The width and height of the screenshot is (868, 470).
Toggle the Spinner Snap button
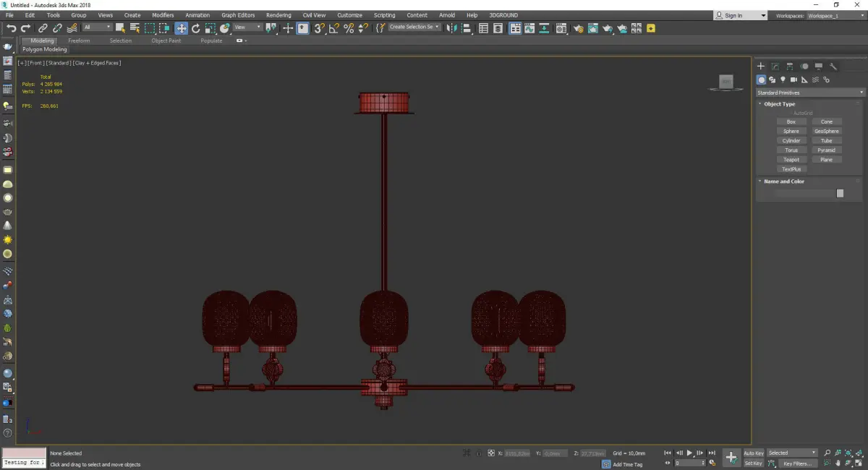point(364,28)
